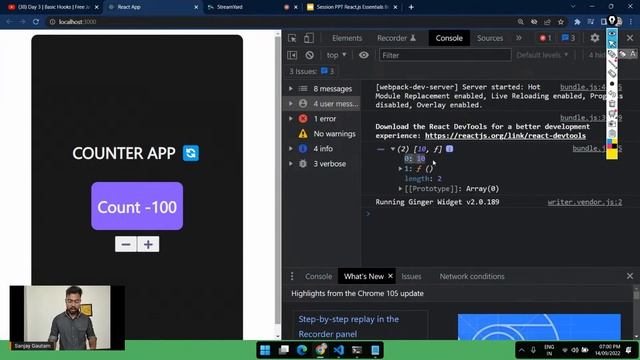
Task: Toggle the annotation toolbar eye icon
Action: click(612, 33)
